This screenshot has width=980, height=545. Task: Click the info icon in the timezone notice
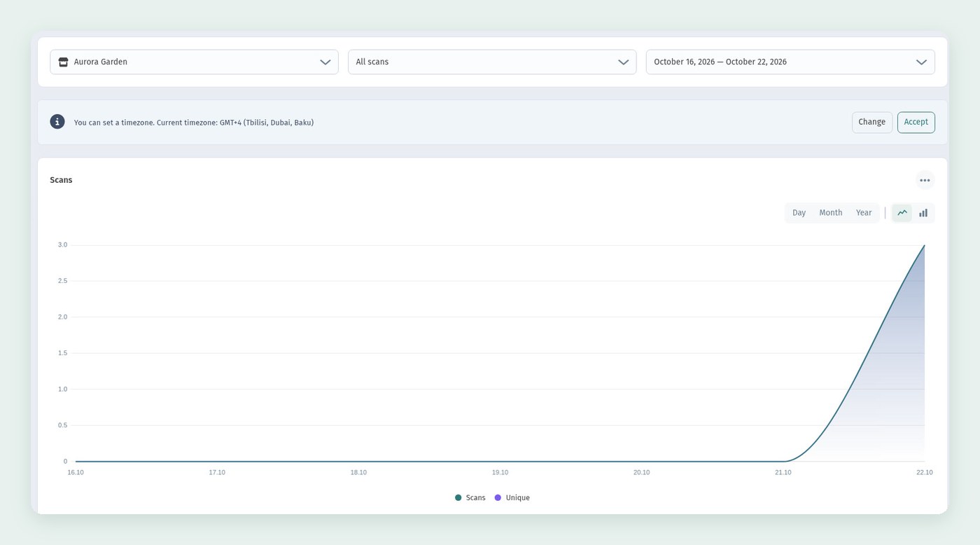click(x=57, y=122)
